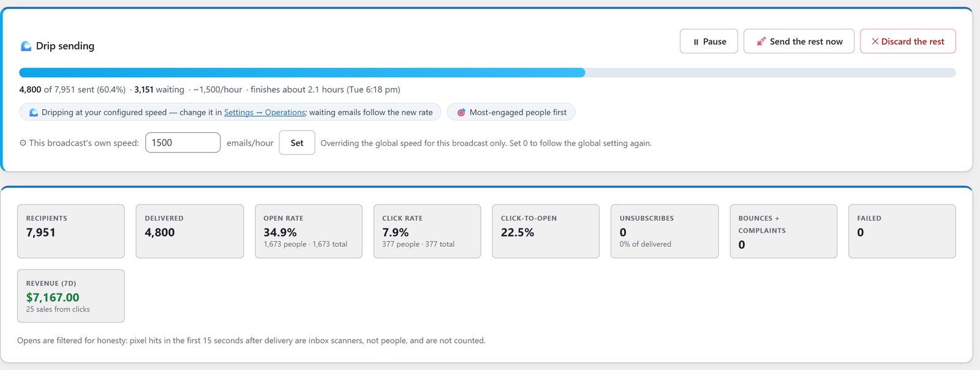Click the "finishes about 2.1 hours" estimate

point(325,89)
